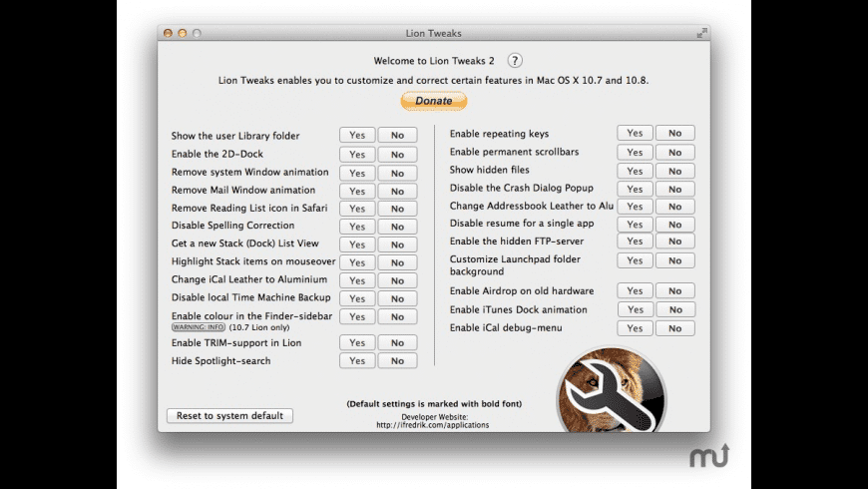Select No for Remove system Window animation
The image size is (868, 489).
pos(397,174)
